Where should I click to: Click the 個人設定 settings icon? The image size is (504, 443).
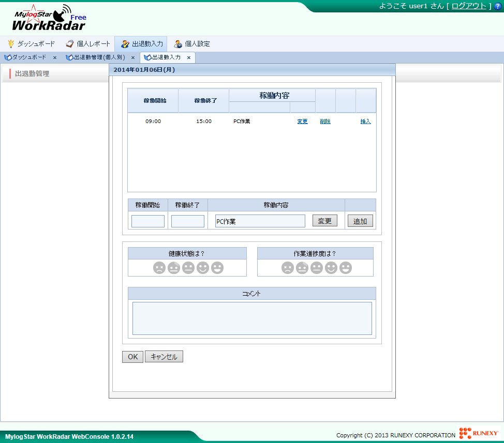click(x=179, y=44)
